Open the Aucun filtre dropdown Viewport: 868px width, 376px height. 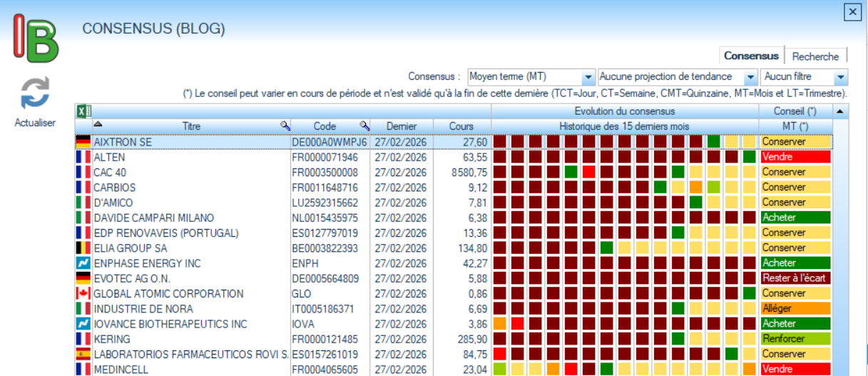coord(840,77)
